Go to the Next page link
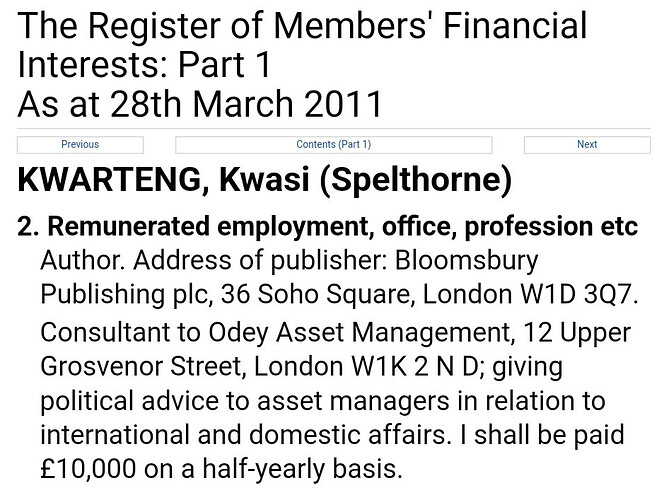664x500 pixels. coord(587,144)
